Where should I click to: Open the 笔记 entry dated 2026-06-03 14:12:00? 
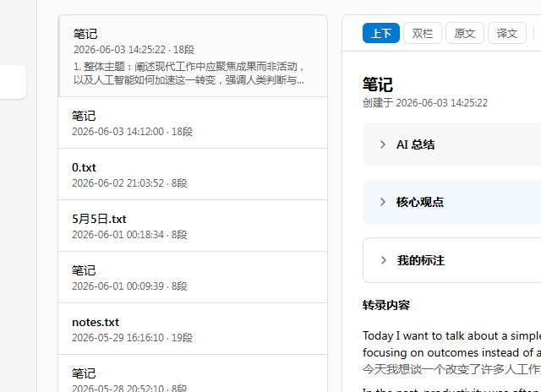click(193, 122)
